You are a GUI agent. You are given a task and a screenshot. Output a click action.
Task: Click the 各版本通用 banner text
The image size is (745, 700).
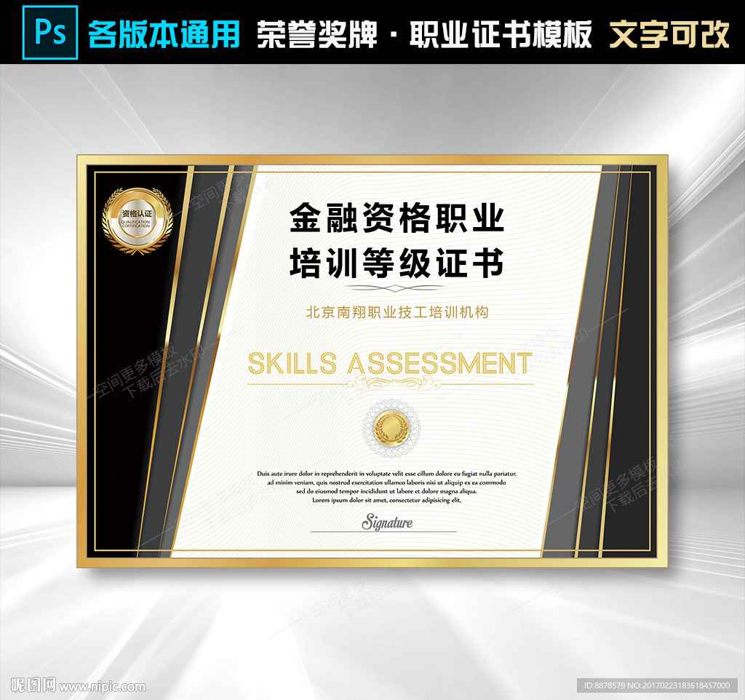pyautogui.click(x=164, y=34)
